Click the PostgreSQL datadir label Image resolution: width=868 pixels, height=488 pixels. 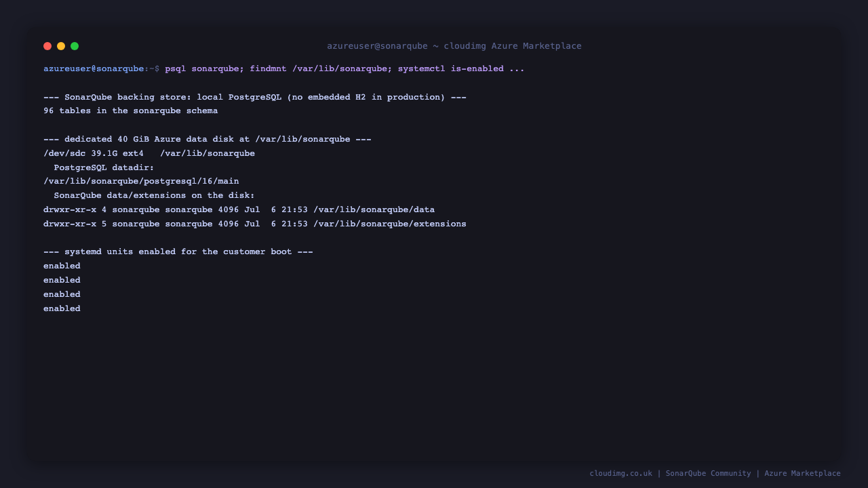[x=104, y=167]
